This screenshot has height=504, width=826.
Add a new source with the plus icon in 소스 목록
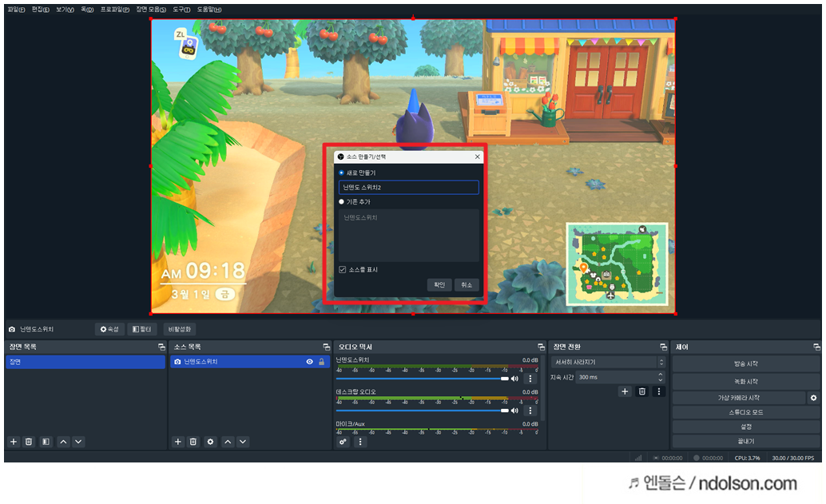click(178, 442)
